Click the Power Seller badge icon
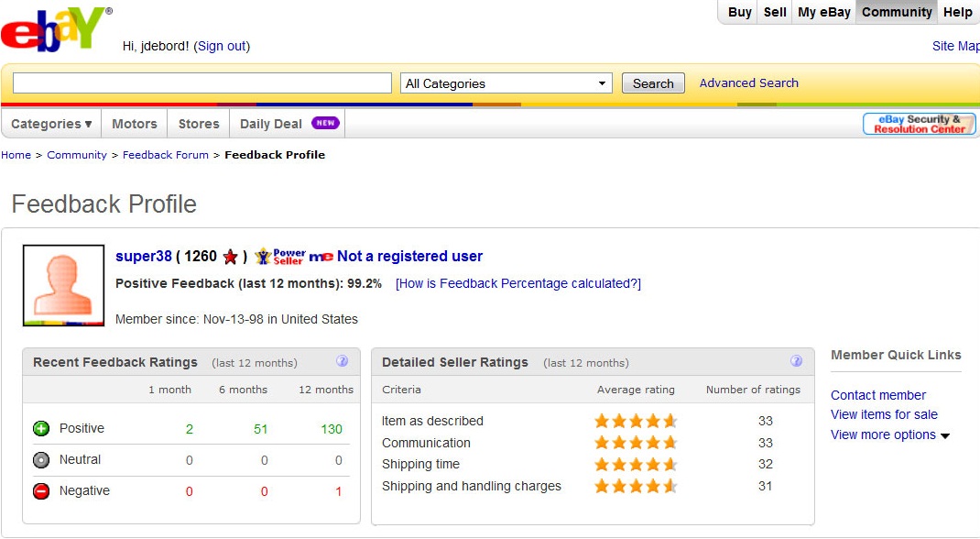The width and height of the screenshot is (980, 539). 280,257
